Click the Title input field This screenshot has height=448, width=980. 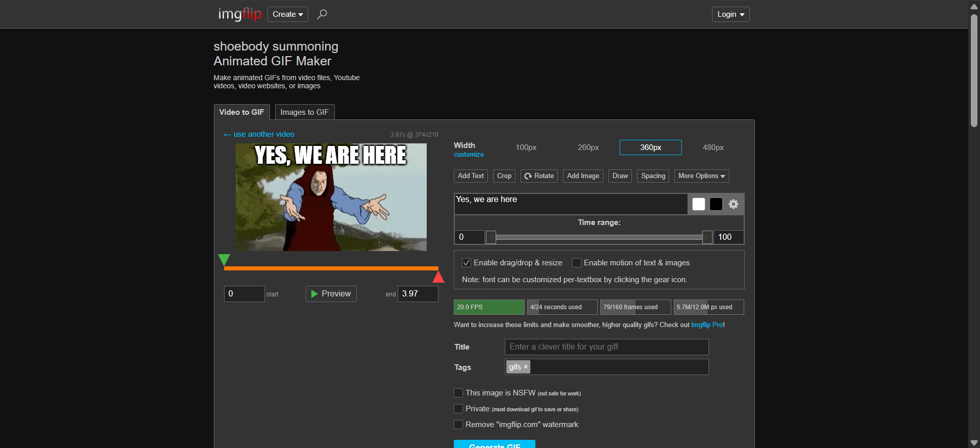606,347
